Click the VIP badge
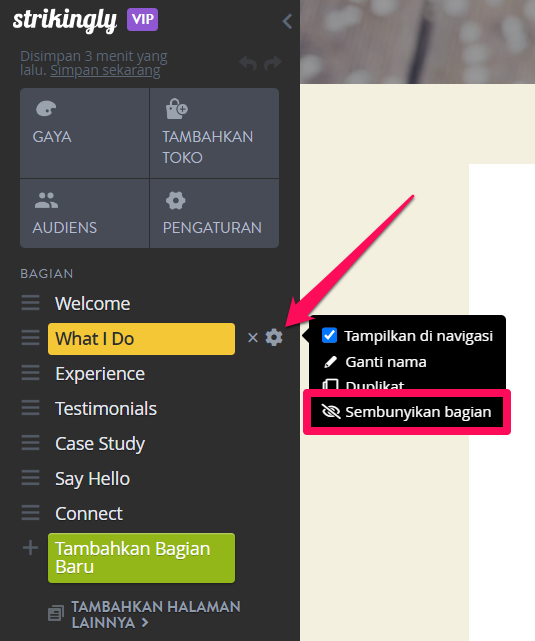Screen dimensions: 535x641 pos(143,19)
